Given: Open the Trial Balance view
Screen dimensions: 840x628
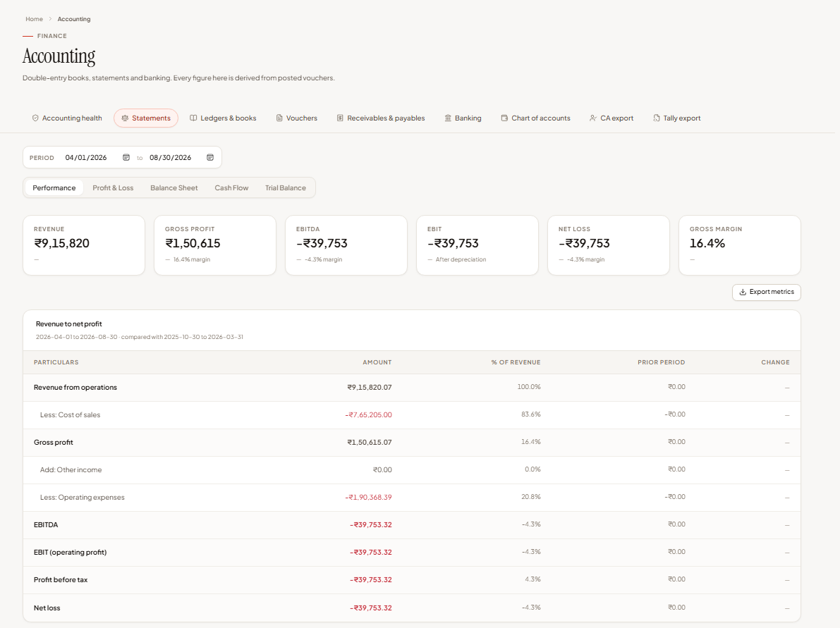Looking at the screenshot, I should (286, 188).
